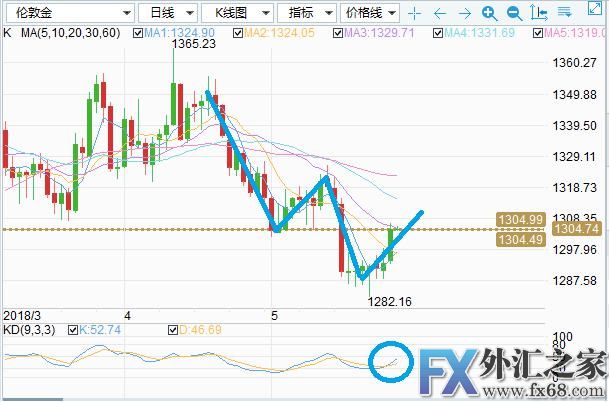Open the 价格线 price line menu
This screenshot has height=402, width=609.
[371, 13]
